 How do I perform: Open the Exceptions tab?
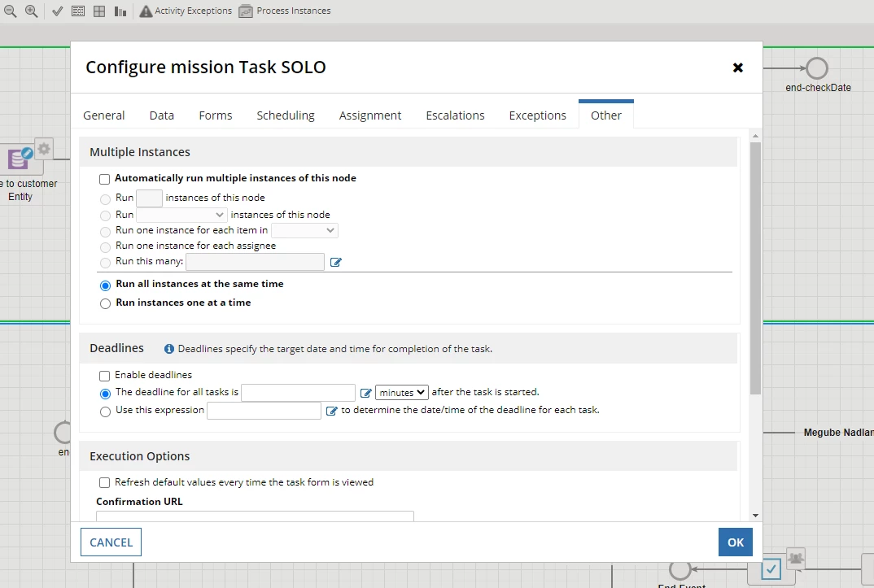point(537,115)
